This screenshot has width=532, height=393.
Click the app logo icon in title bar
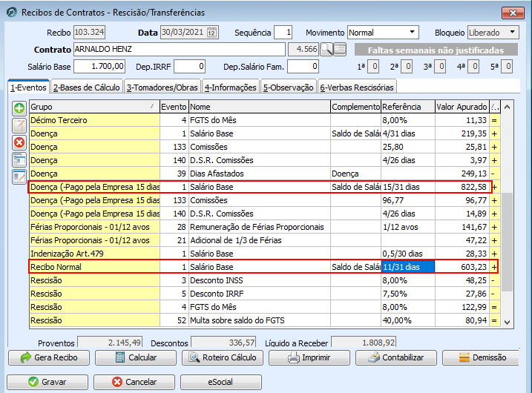12,13
